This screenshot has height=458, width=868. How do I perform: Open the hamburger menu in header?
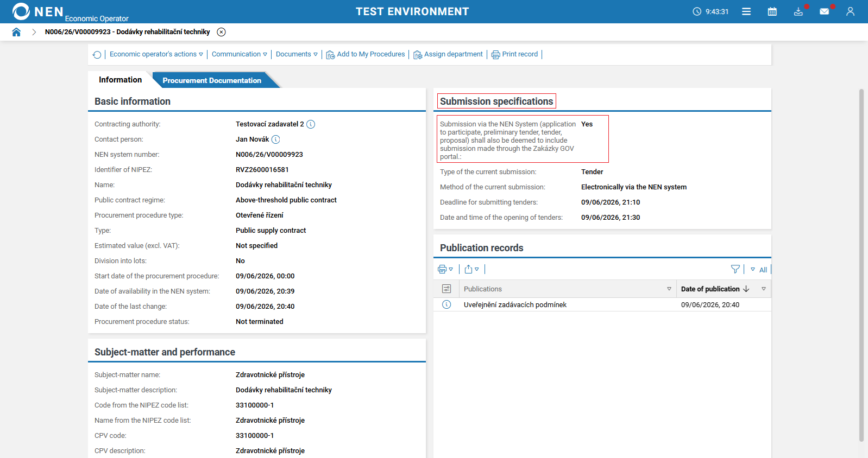pyautogui.click(x=746, y=11)
